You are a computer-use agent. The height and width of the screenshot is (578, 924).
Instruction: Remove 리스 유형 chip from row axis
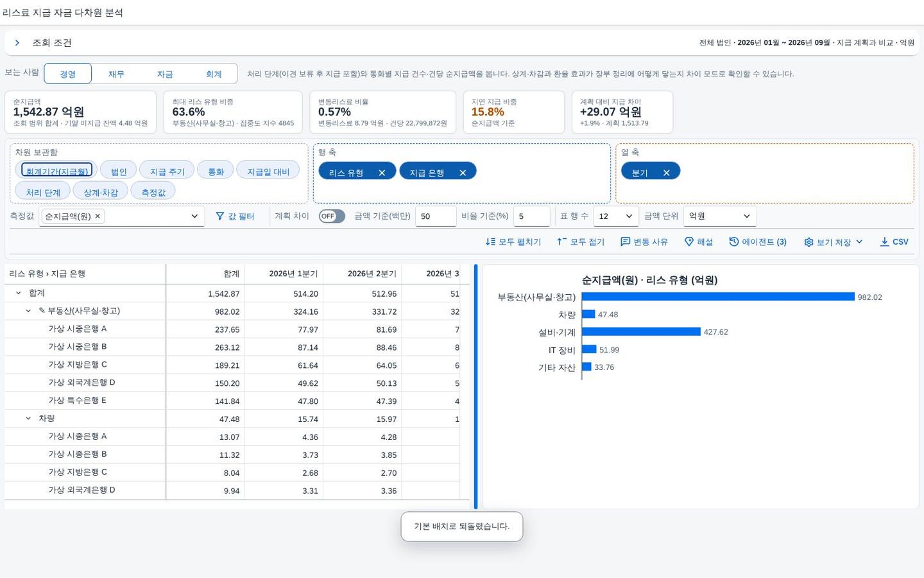(x=382, y=173)
